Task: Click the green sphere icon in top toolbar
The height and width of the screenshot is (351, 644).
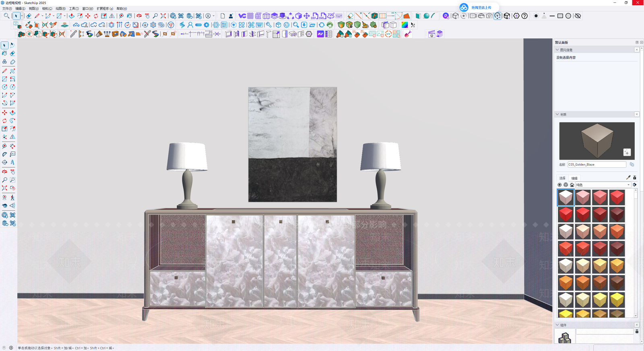Action: 426,16
